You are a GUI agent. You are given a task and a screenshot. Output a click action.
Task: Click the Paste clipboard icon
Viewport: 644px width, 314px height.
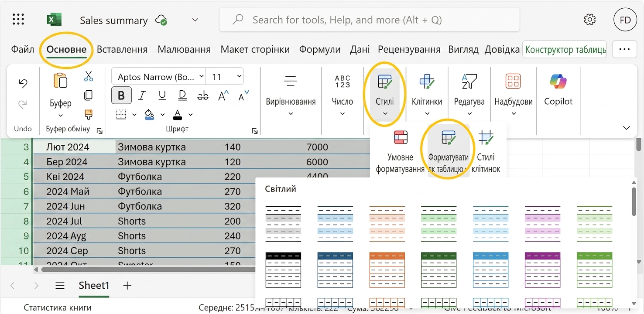coord(60,81)
